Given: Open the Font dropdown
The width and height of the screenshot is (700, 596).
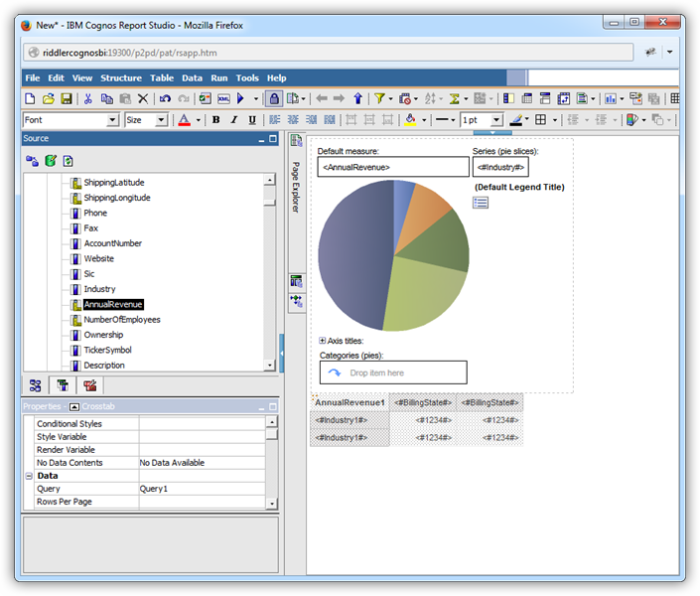Looking at the screenshot, I should coord(112,120).
